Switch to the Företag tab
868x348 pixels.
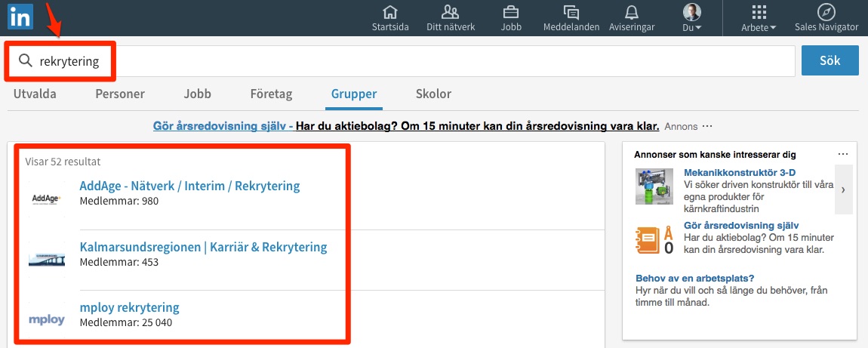click(271, 94)
